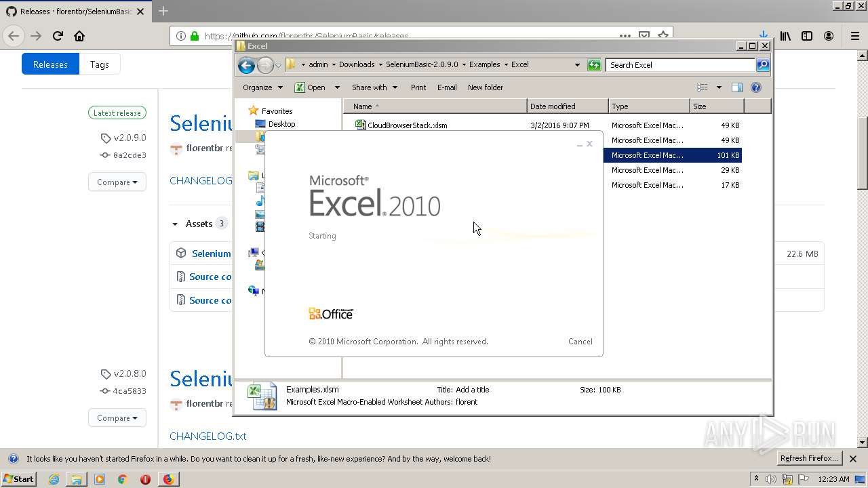Open volume control in system tray
Screen dimensions: 868x488
tap(771, 479)
